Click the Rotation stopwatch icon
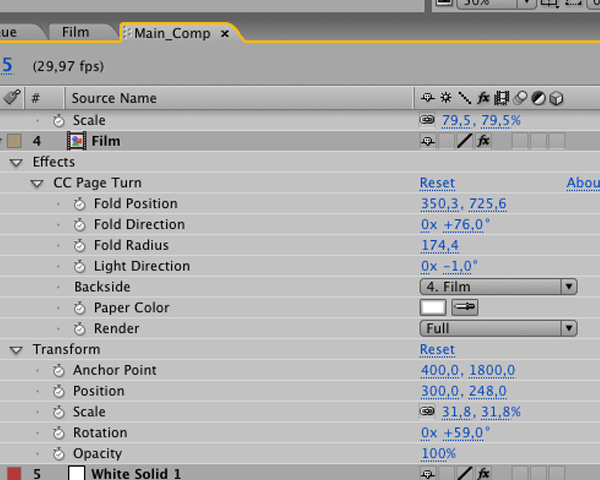The image size is (600, 480). coord(60,433)
